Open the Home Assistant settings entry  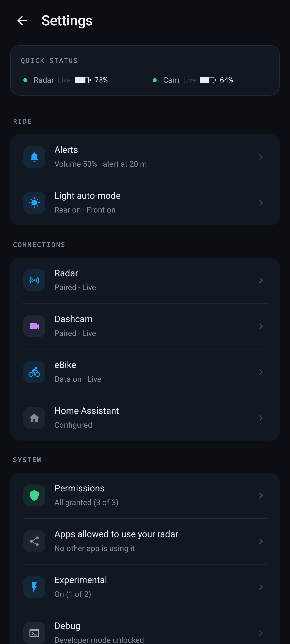[x=145, y=418]
